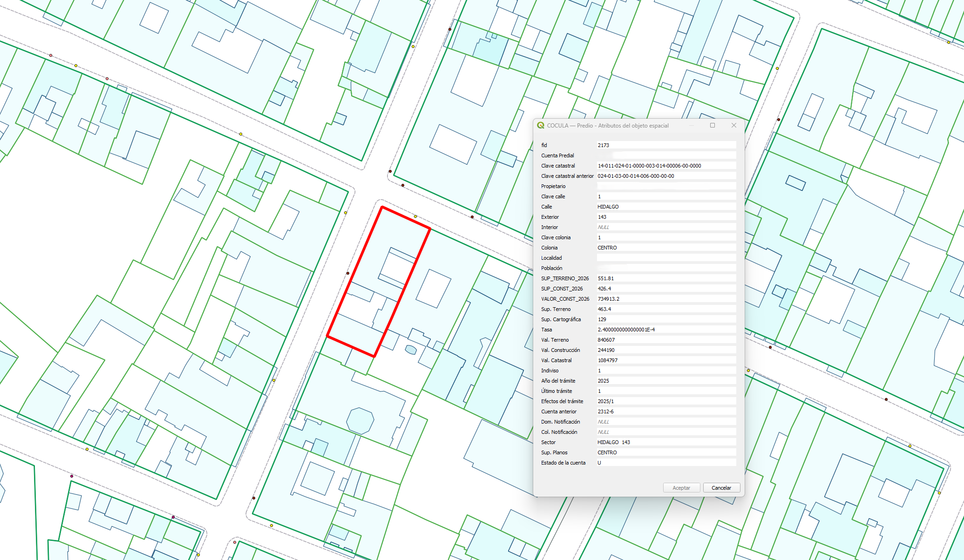Click the Efectos del trámite value 2025/1
The width and height of the screenshot is (964, 560).
[x=666, y=401]
